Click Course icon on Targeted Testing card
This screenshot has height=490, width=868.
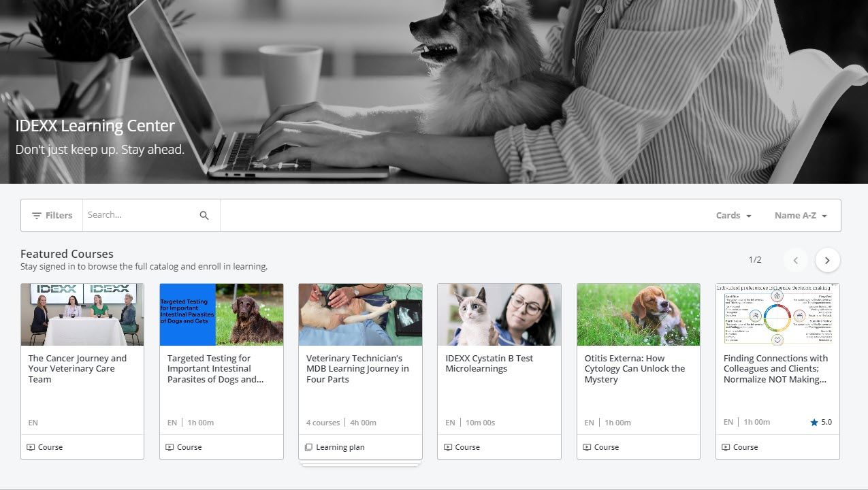[170, 447]
